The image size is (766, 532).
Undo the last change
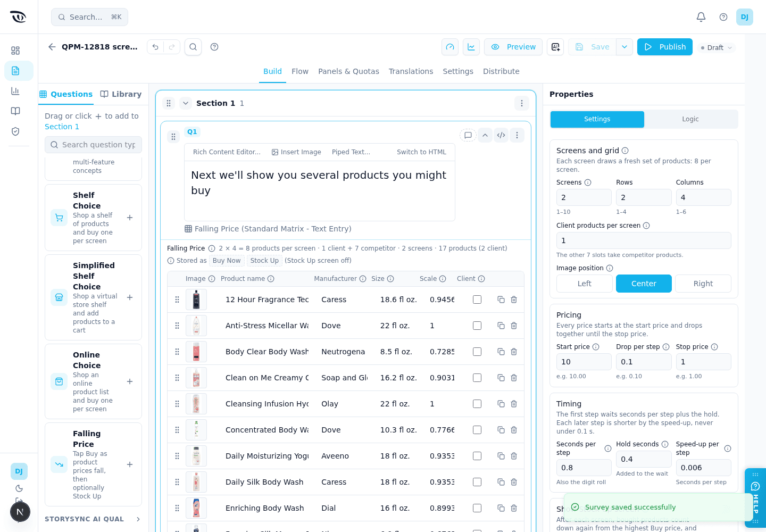(x=155, y=47)
